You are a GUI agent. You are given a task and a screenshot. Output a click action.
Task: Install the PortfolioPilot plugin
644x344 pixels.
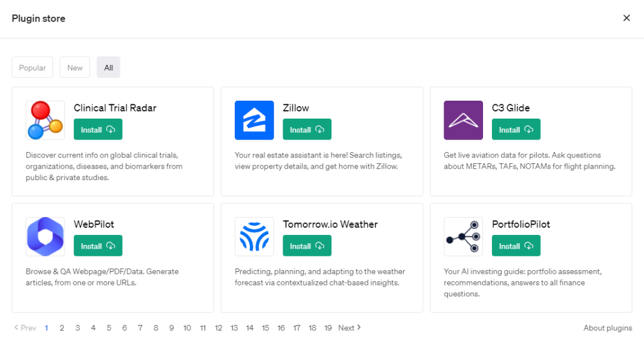516,246
